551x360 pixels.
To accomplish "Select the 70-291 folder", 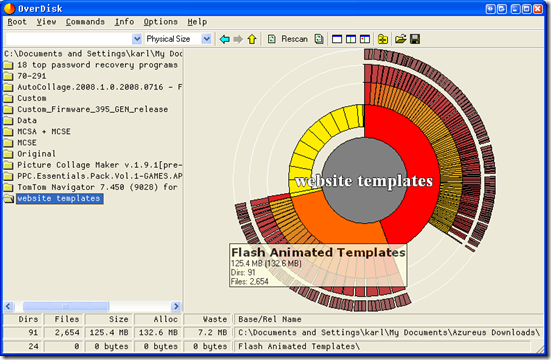I will coord(32,76).
